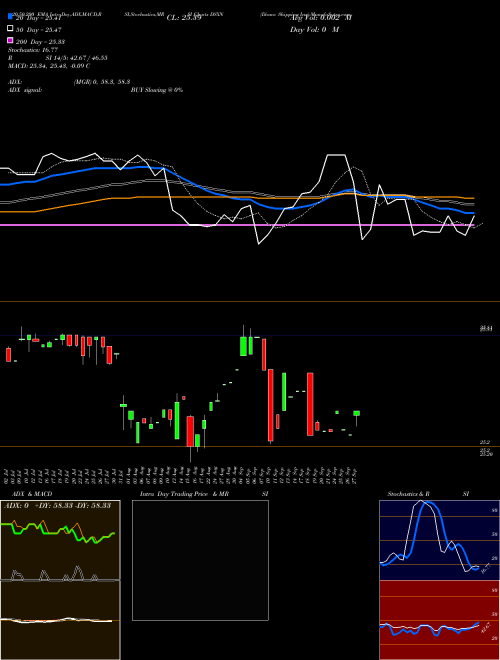Click the 'CL: 25.39' closing price label
This screenshot has width=500, height=660.
[184, 18]
